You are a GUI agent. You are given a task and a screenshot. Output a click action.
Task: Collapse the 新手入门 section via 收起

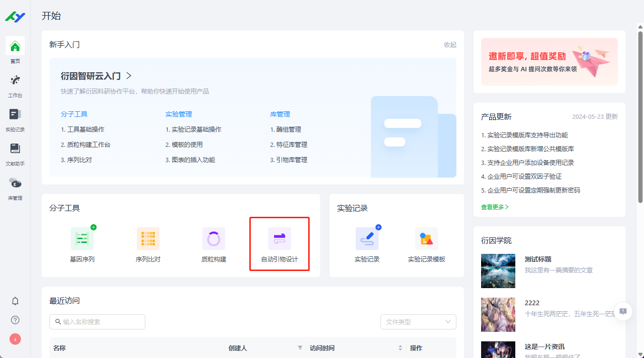(x=449, y=44)
